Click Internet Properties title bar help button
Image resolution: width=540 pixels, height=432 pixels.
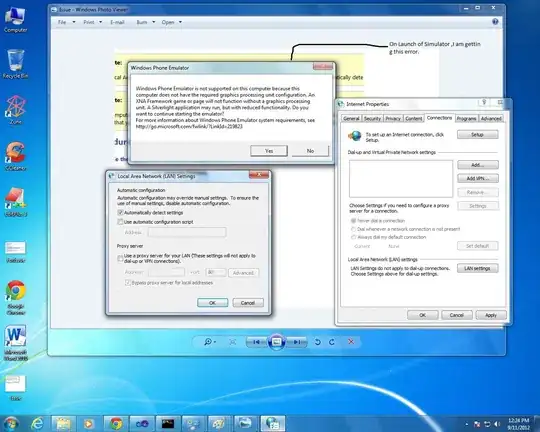click(x=484, y=102)
